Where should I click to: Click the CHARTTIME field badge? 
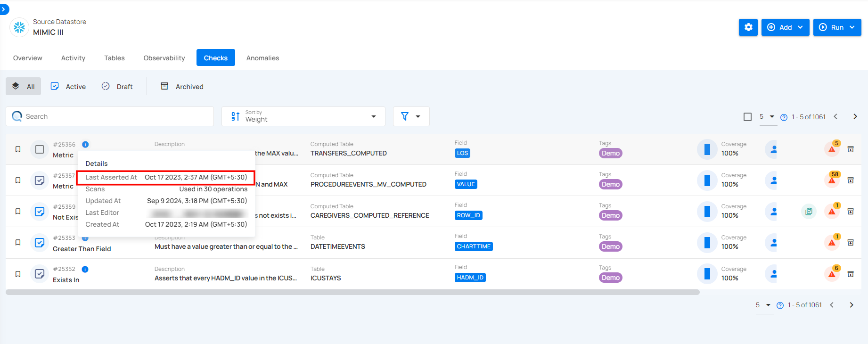tap(474, 246)
